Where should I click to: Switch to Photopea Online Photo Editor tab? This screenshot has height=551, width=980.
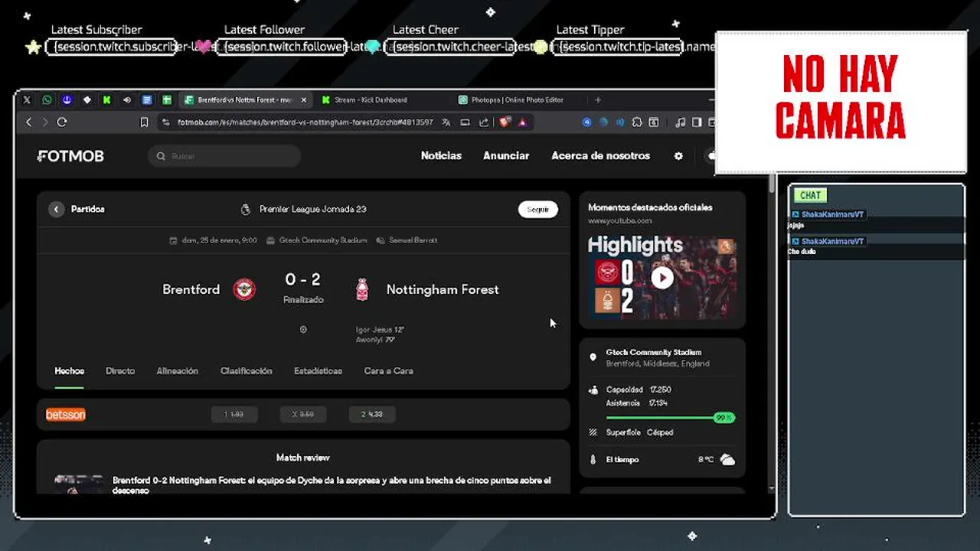(x=518, y=99)
